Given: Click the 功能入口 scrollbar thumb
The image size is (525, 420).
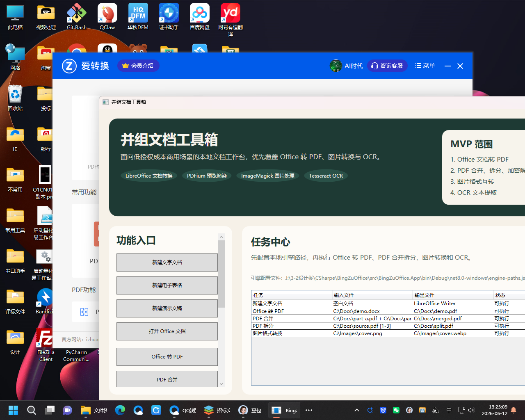Looking at the screenshot, I should pyautogui.click(x=221, y=274).
